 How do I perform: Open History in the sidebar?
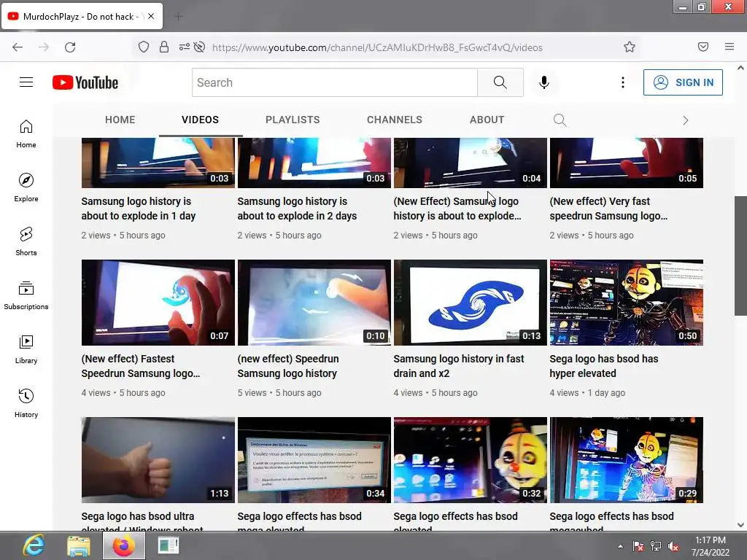[26, 403]
